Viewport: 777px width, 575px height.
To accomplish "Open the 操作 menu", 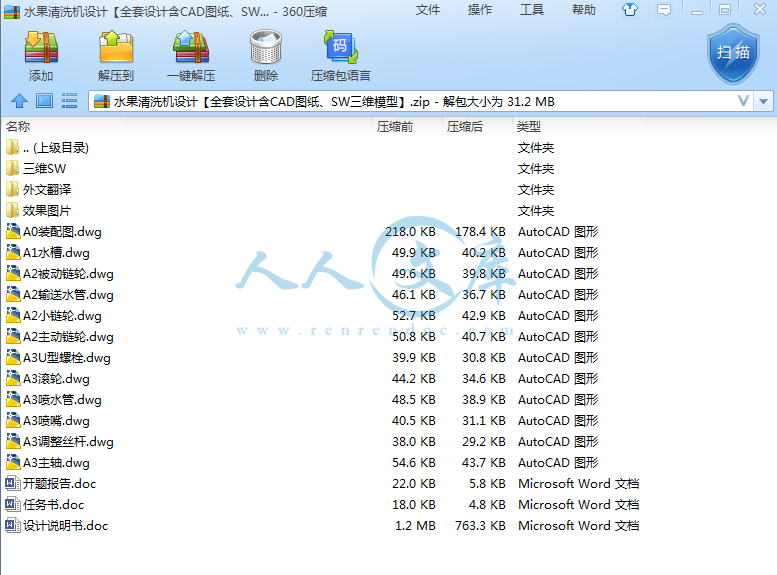I will click(x=480, y=10).
